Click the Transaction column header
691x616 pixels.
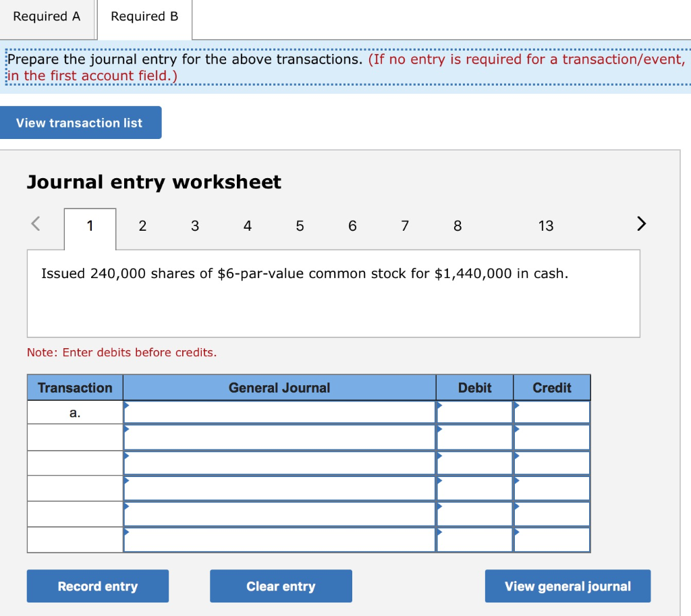tap(75, 388)
